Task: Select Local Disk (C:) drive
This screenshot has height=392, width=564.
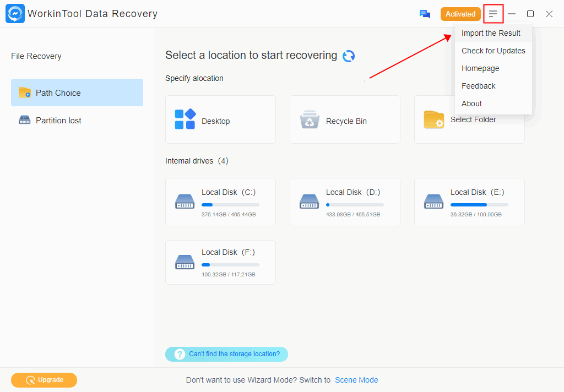Action: tap(220, 202)
